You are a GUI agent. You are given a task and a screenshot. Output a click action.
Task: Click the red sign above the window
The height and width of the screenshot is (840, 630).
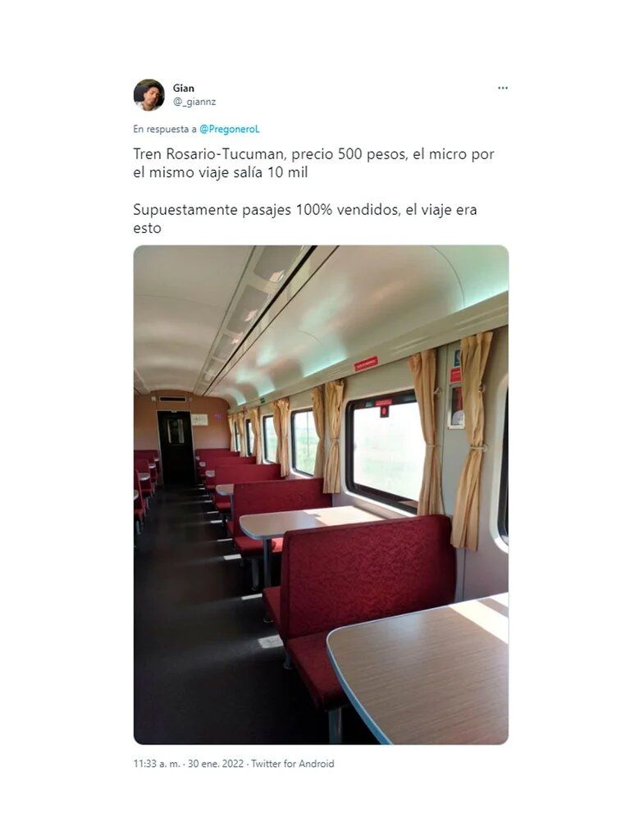366,363
